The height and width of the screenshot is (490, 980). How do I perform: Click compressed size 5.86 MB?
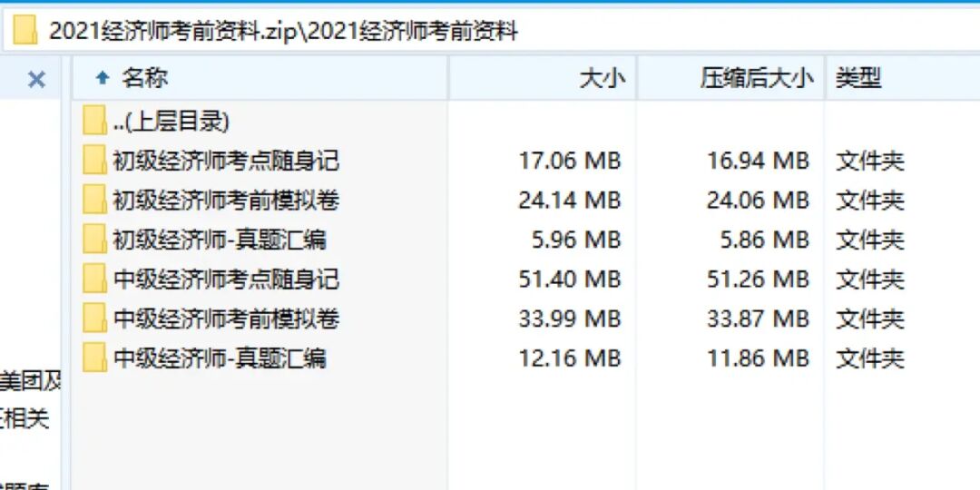pyautogui.click(x=764, y=240)
